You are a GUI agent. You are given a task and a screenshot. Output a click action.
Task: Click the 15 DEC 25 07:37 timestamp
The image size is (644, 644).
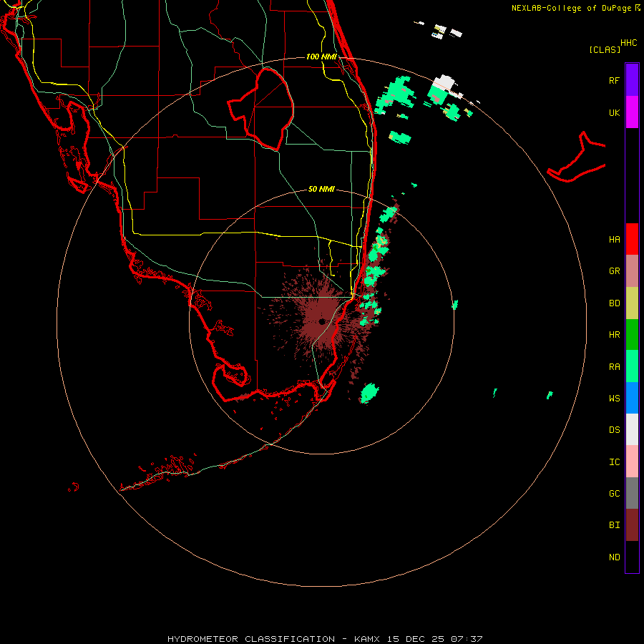(x=434, y=639)
